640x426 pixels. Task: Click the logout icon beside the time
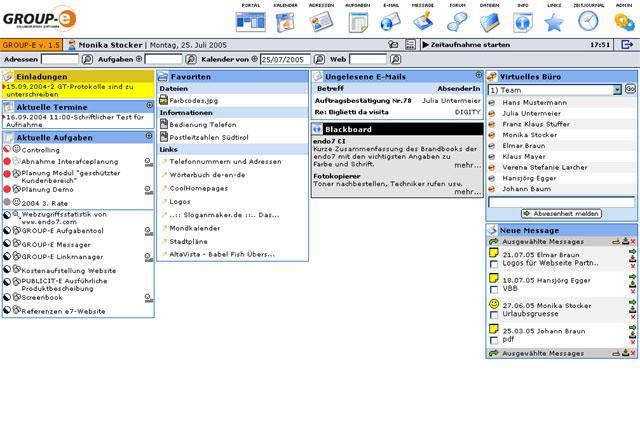click(627, 44)
